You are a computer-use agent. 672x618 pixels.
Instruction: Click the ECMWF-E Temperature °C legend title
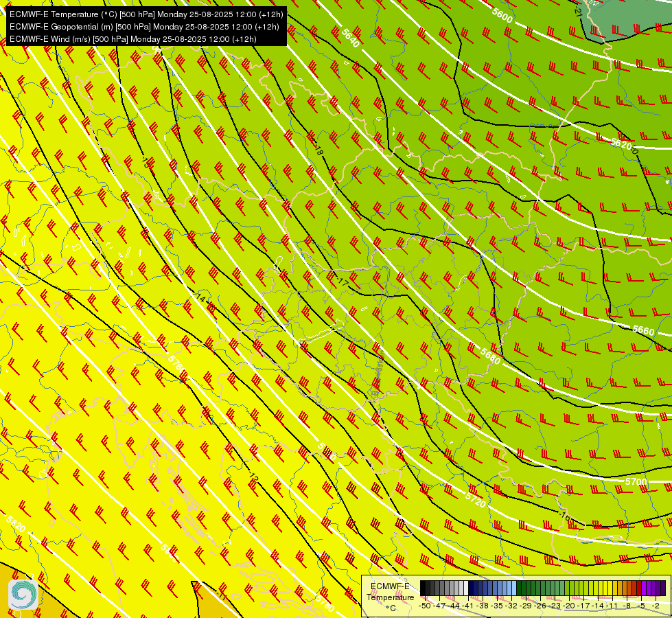point(390,597)
